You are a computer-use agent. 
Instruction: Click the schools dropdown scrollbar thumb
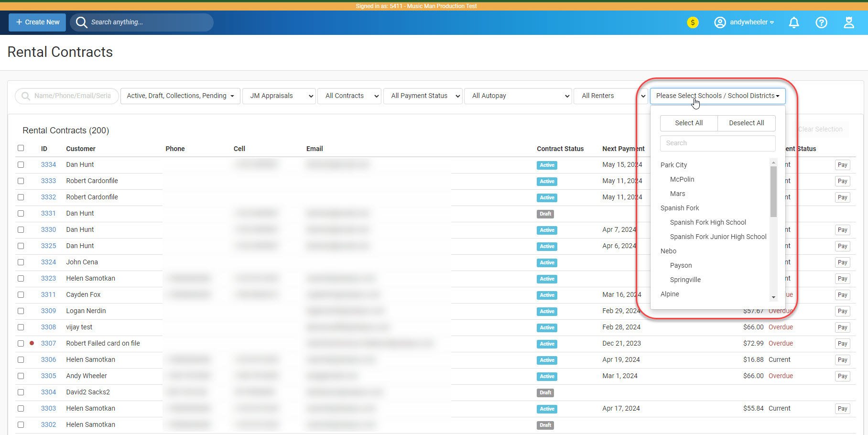point(773,191)
